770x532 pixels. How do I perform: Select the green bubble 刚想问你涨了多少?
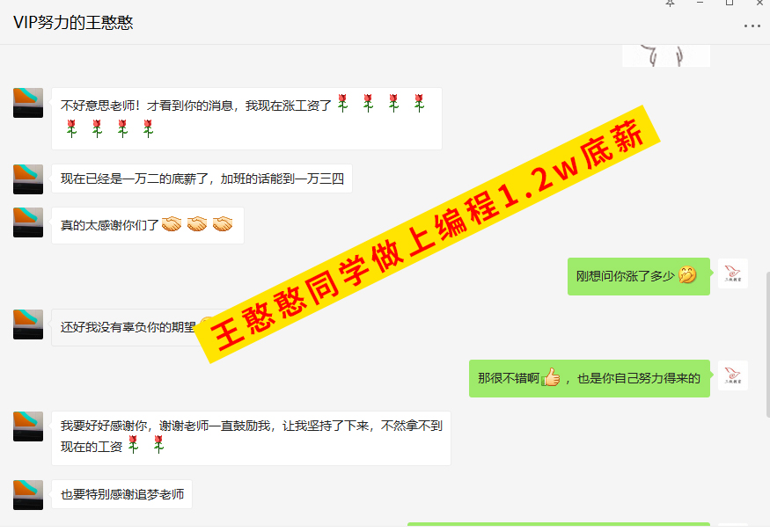click(x=638, y=276)
